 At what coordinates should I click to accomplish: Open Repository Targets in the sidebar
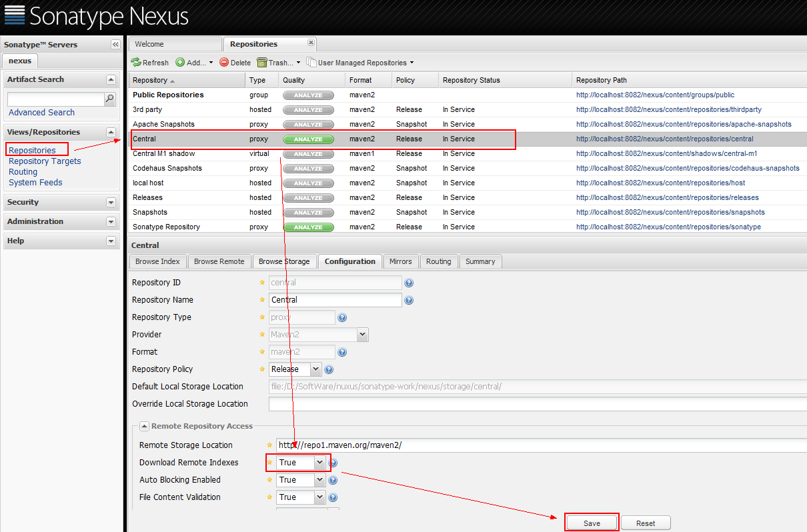pyautogui.click(x=45, y=161)
